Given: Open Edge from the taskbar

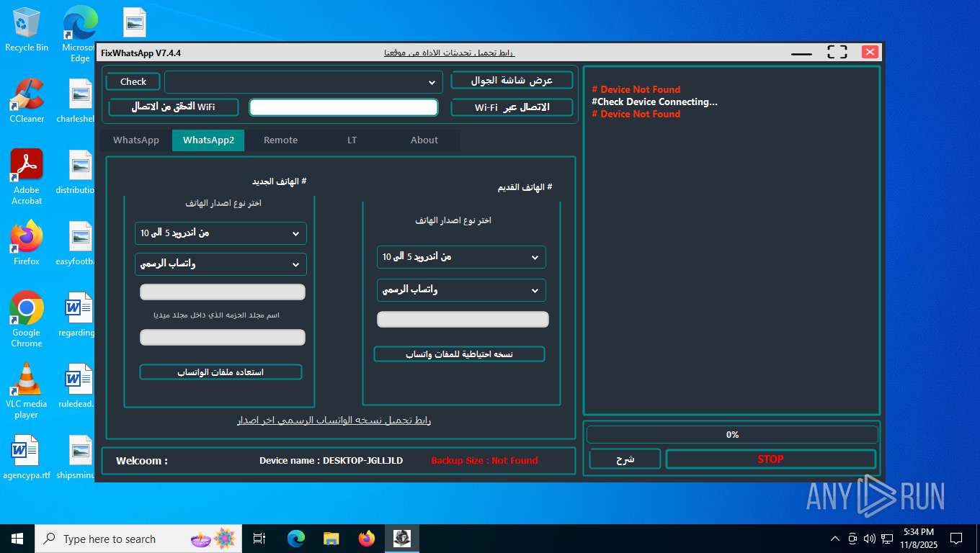Looking at the screenshot, I should (296, 539).
